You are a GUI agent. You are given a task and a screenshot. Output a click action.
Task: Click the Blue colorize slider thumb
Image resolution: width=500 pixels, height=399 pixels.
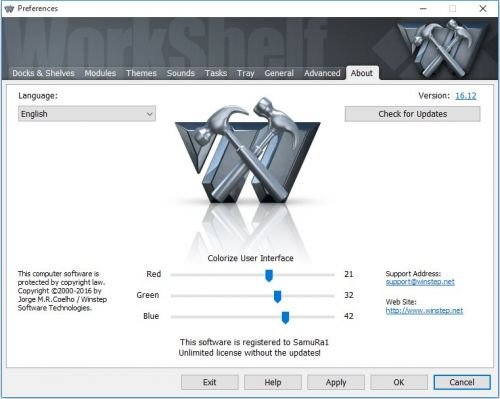(x=285, y=317)
